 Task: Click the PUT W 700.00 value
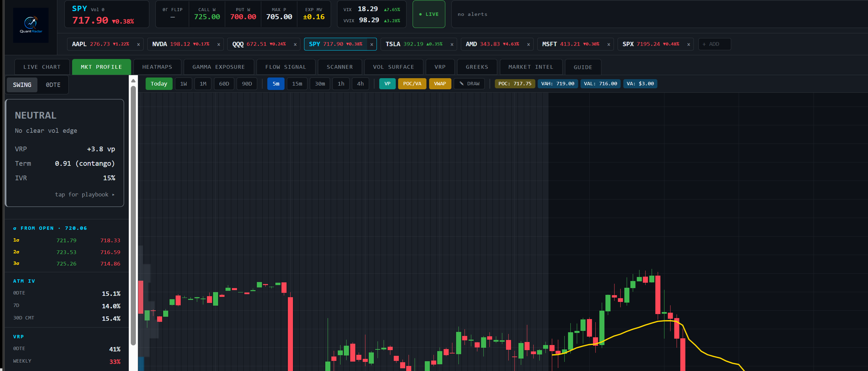pyautogui.click(x=243, y=17)
